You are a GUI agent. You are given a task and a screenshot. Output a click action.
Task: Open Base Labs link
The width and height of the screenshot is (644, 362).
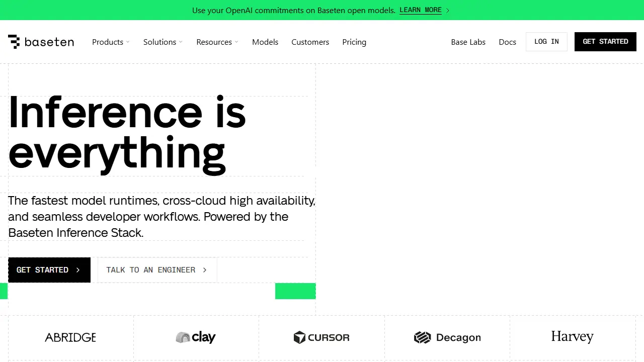(468, 42)
